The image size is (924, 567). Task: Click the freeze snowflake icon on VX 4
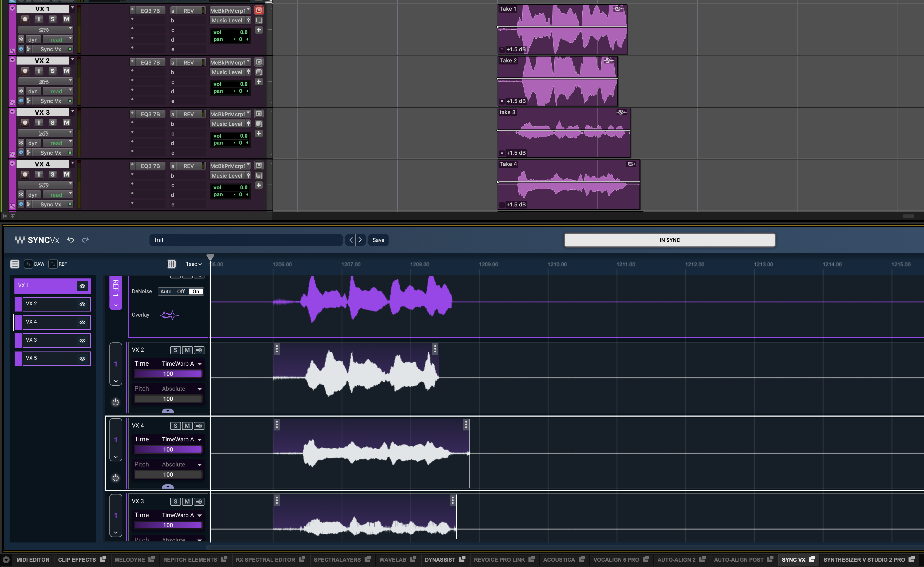[21, 195]
